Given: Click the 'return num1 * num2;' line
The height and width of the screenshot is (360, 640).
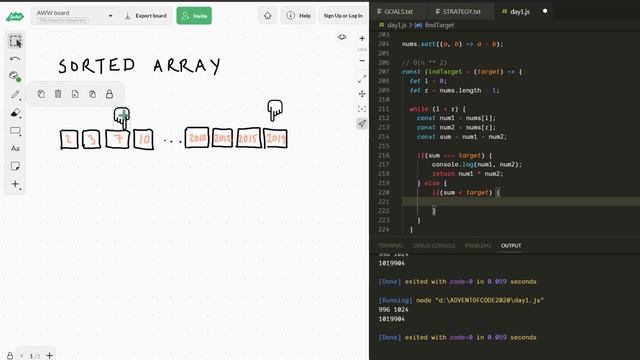Looking at the screenshot, I should (x=467, y=174).
